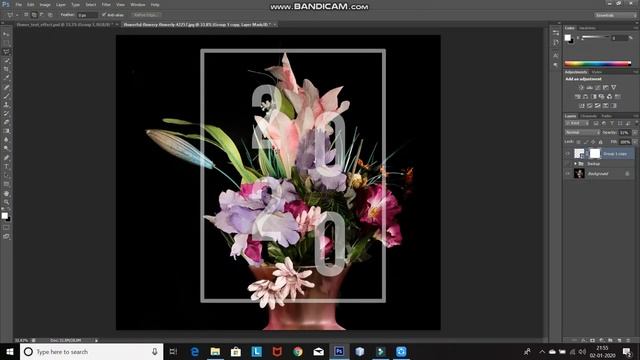Open the Opacity slider dropdown arrow
The height and width of the screenshot is (360, 640).
pyautogui.click(x=635, y=133)
